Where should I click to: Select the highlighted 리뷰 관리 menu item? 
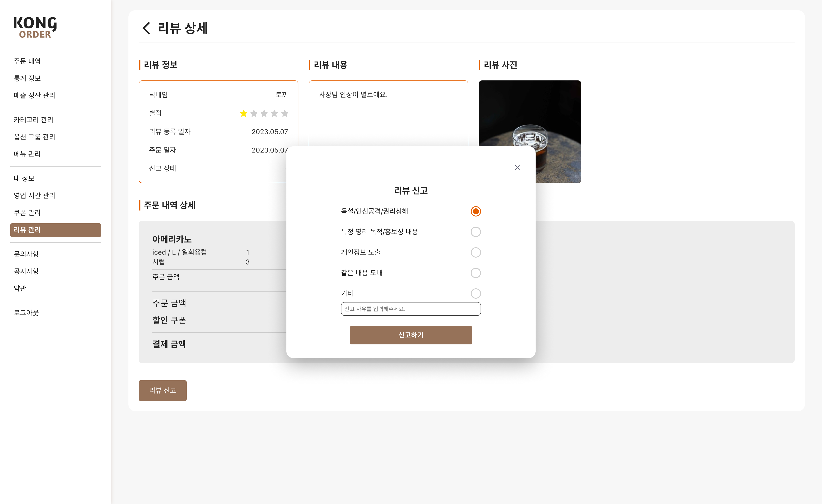[x=55, y=230]
